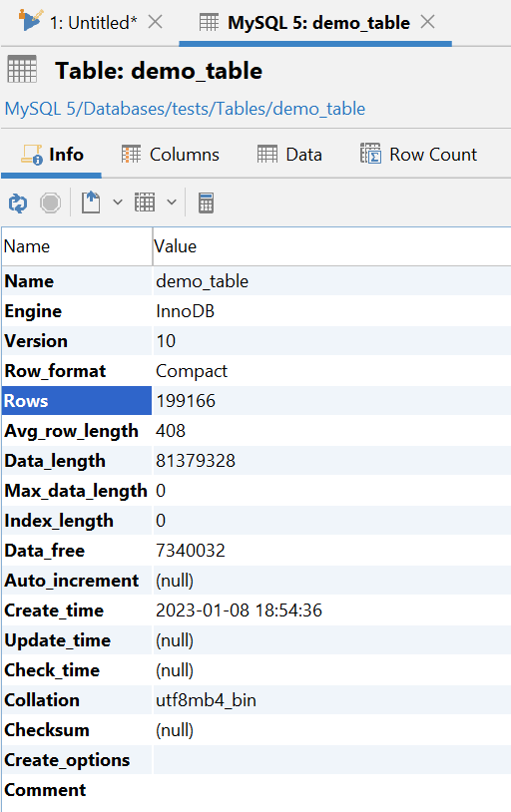Screen dimensions: 511x812
Task: Open the Row Count tab
Action: click(418, 155)
